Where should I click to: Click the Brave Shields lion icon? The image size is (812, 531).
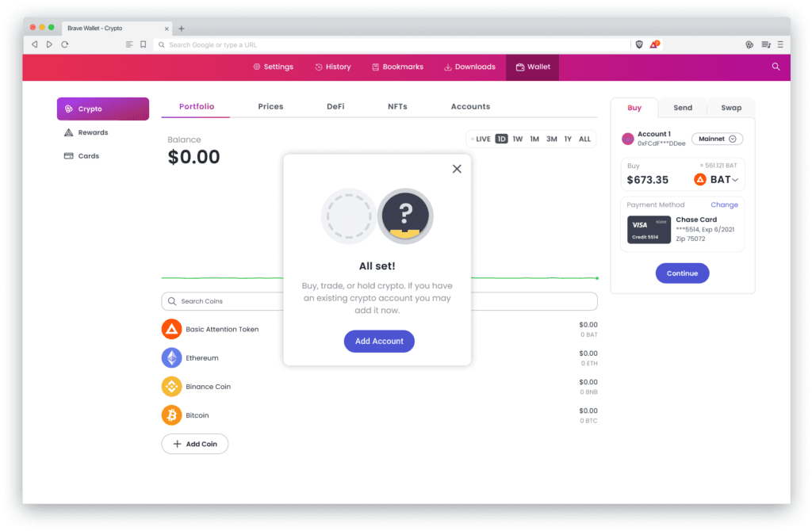tap(639, 44)
